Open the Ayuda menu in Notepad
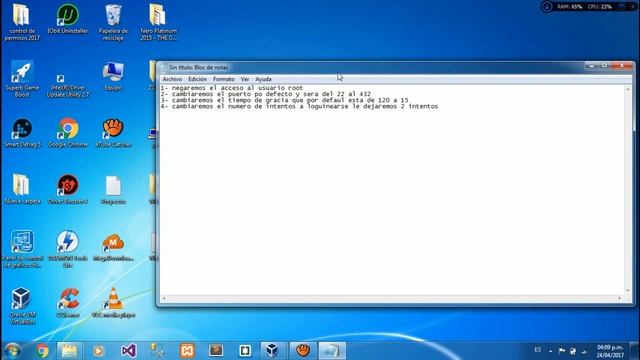This screenshot has width=640, height=360. [x=263, y=79]
